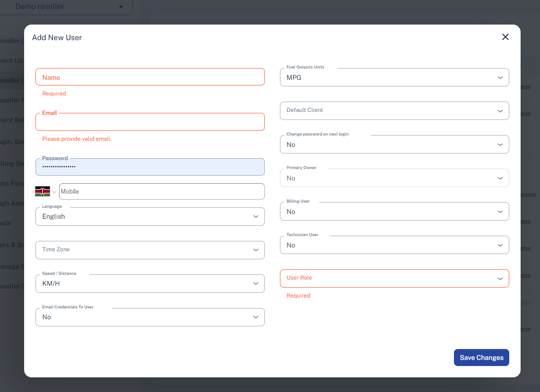Click the Mobile number field
The height and width of the screenshot is (392, 540).
(162, 192)
